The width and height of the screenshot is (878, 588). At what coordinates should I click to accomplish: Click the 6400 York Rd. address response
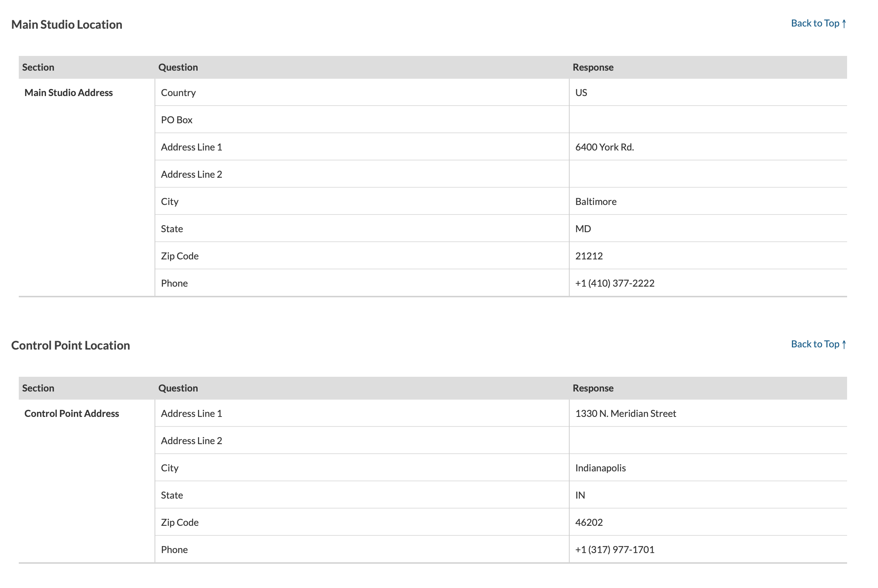tap(604, 147)
